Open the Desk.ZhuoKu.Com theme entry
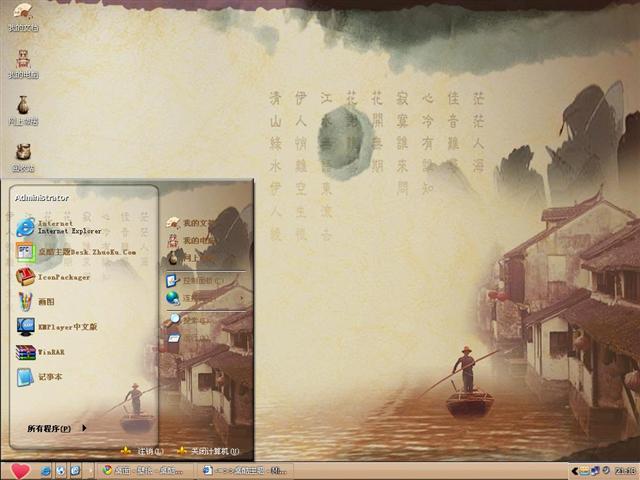The height and width of the screenshot is (480, 640). [x=76, y=252]
